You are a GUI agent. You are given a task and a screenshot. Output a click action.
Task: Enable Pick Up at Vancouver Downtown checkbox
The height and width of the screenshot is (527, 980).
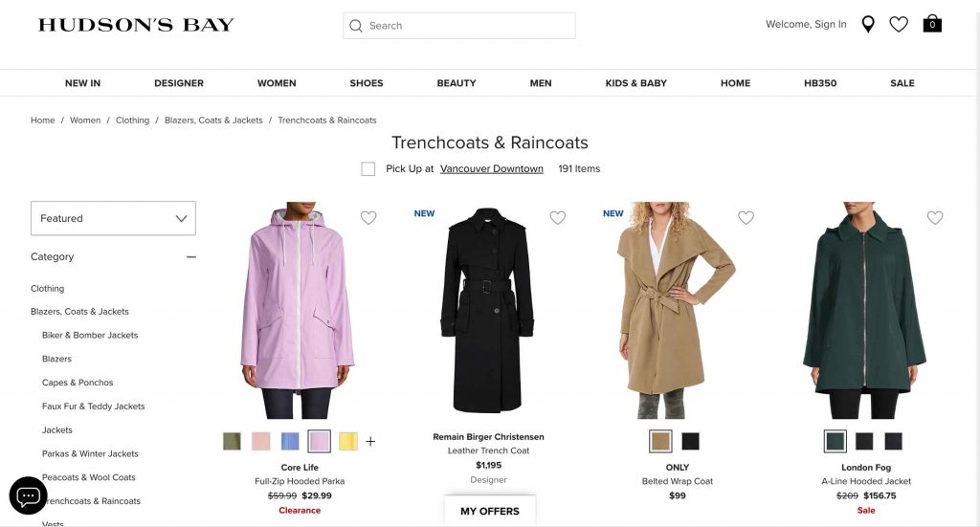(368, 168)
